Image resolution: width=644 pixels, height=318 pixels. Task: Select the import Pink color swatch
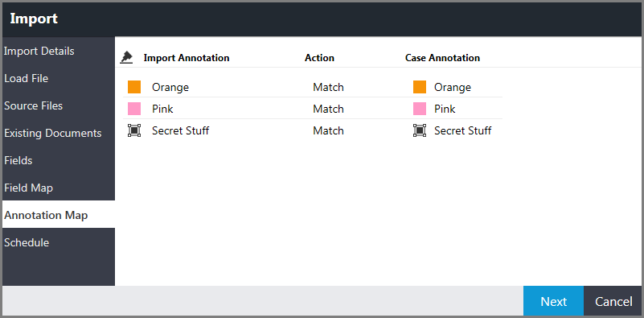134,109
